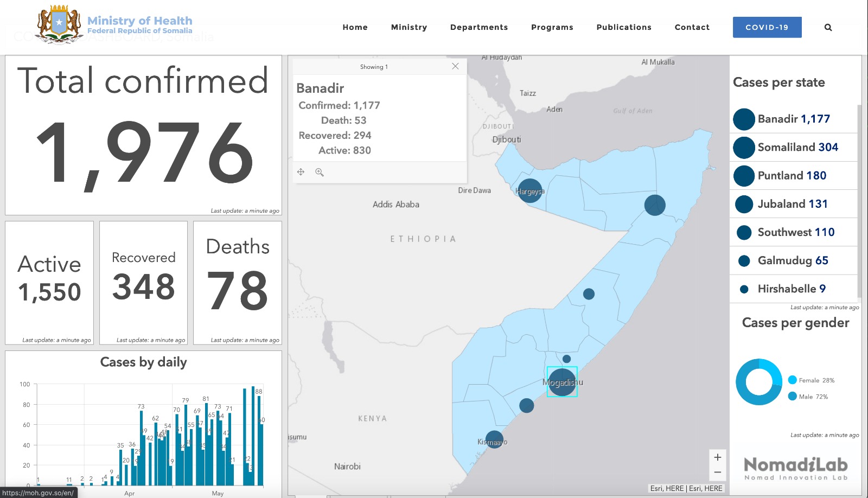Select Somaliland 304 in state list
This screenshot has width=868, height=498.
tap(797, 148)
